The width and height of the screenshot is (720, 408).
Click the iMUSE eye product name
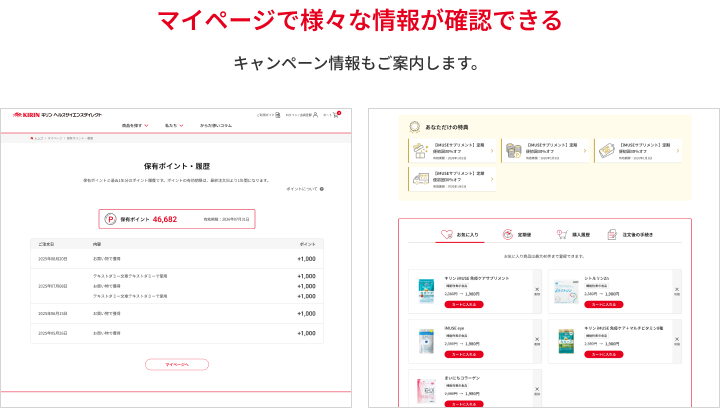(x=454, y=328)
